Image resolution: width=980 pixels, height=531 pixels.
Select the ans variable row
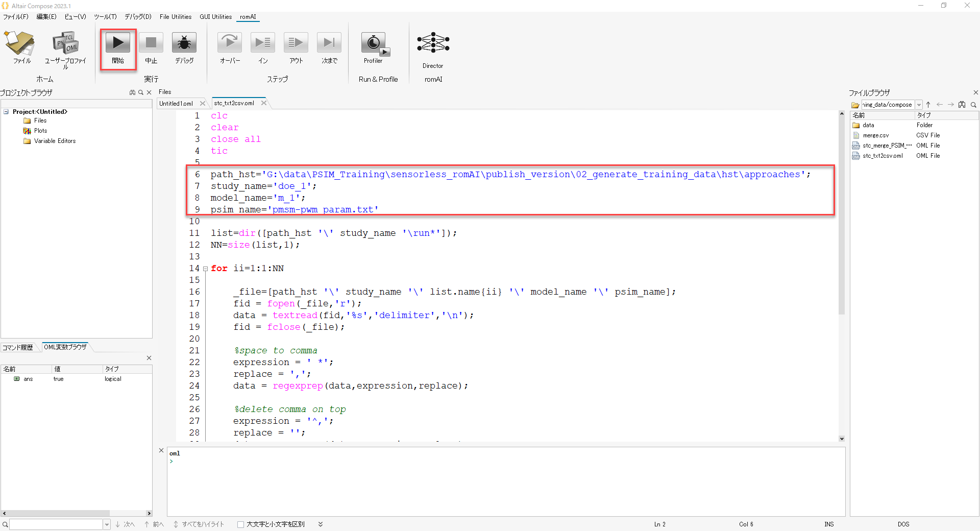(x=77, y=379)
